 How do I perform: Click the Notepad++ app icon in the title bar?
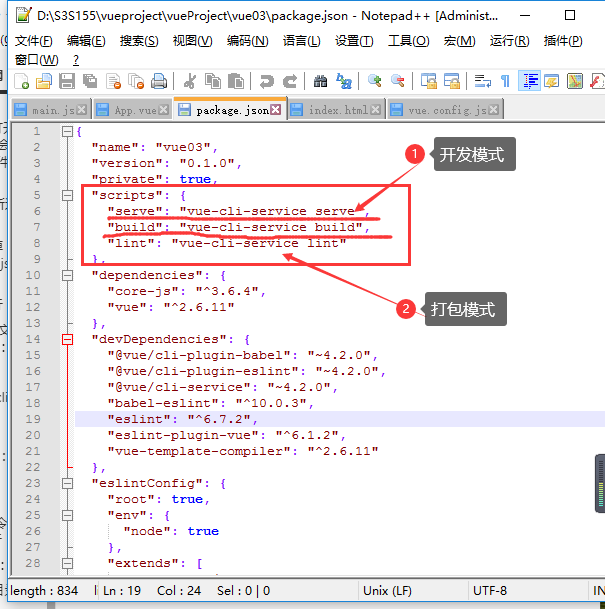point(23,15)
